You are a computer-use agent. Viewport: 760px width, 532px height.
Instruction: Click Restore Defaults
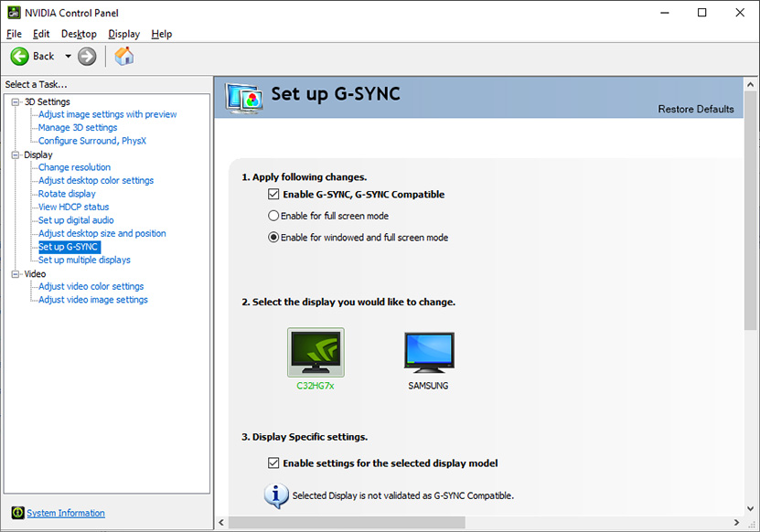pos(696,109)
